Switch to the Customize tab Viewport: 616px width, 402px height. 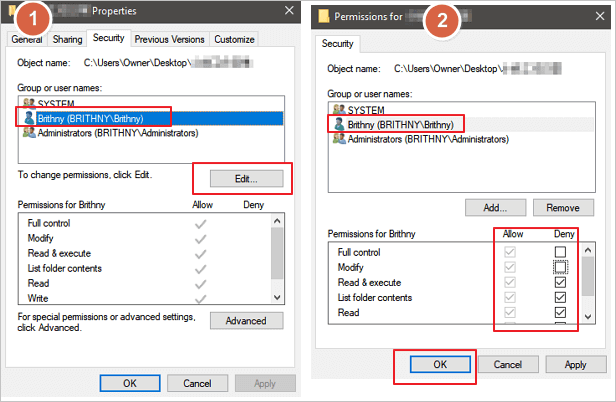234,39
